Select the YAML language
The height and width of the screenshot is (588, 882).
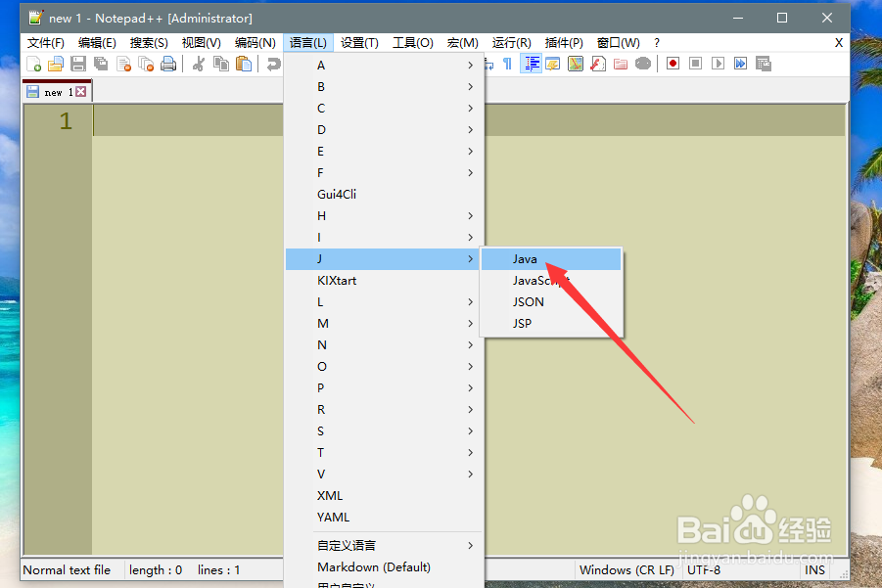(x=384, y=518)
